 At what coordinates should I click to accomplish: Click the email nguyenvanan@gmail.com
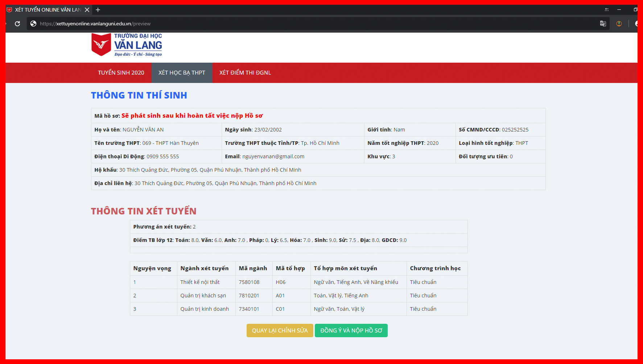point(273,156)
